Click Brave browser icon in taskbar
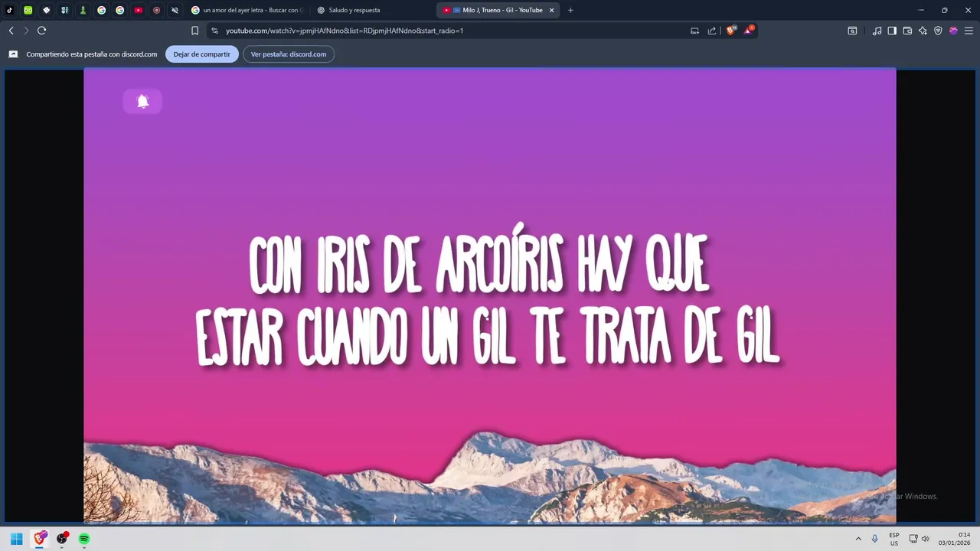 pyautogui.click(x=40, y=539)
